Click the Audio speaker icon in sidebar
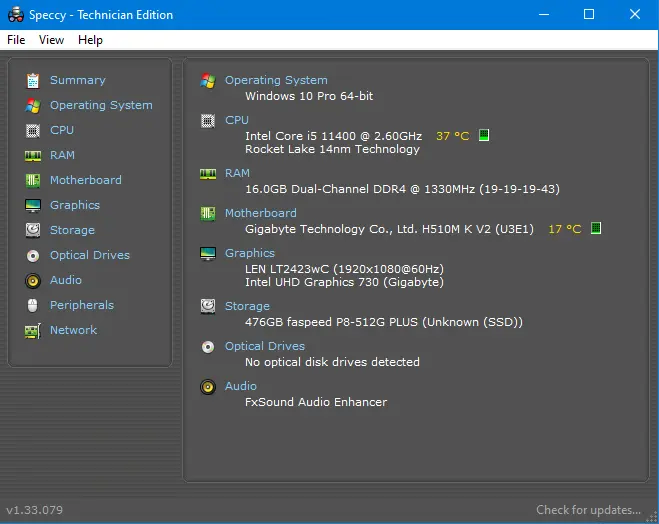The image size is (659, 524). 33,281
